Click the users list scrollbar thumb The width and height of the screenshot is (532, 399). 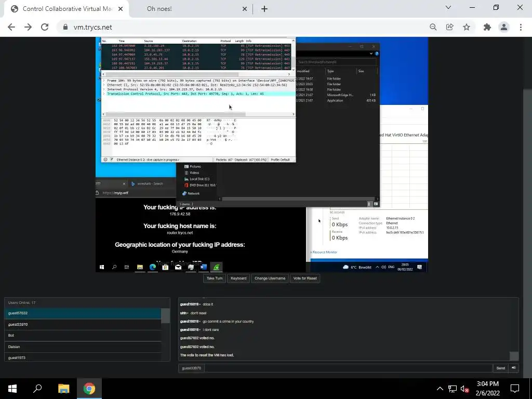pyautogui.click(x=166, y=316)
